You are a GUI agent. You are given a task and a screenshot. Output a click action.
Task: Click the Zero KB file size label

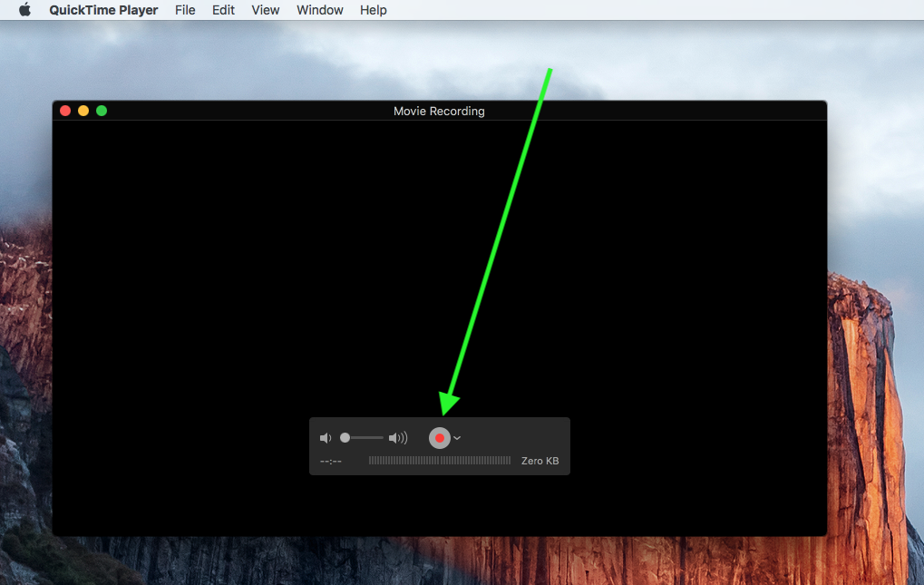coord(540,461)
